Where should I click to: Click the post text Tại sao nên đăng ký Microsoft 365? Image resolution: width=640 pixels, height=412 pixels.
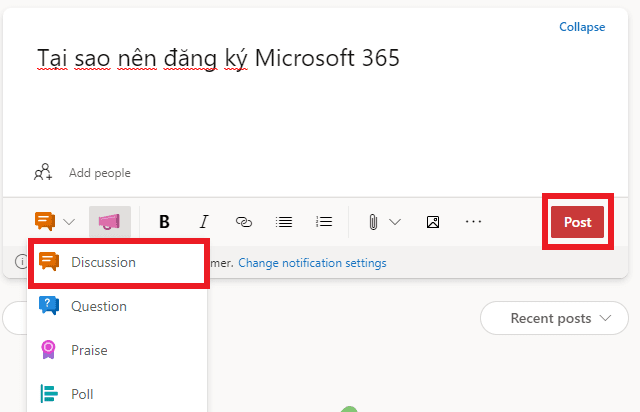218,58
